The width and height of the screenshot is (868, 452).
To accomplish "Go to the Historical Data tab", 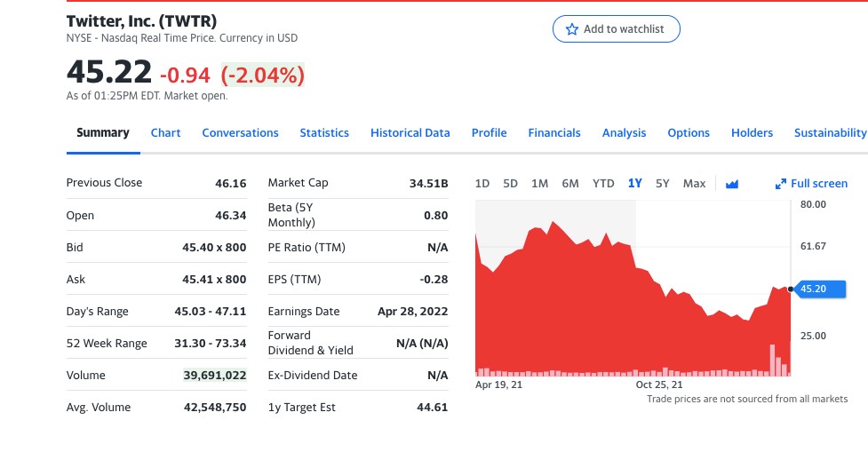I will [x=410, y=133].
